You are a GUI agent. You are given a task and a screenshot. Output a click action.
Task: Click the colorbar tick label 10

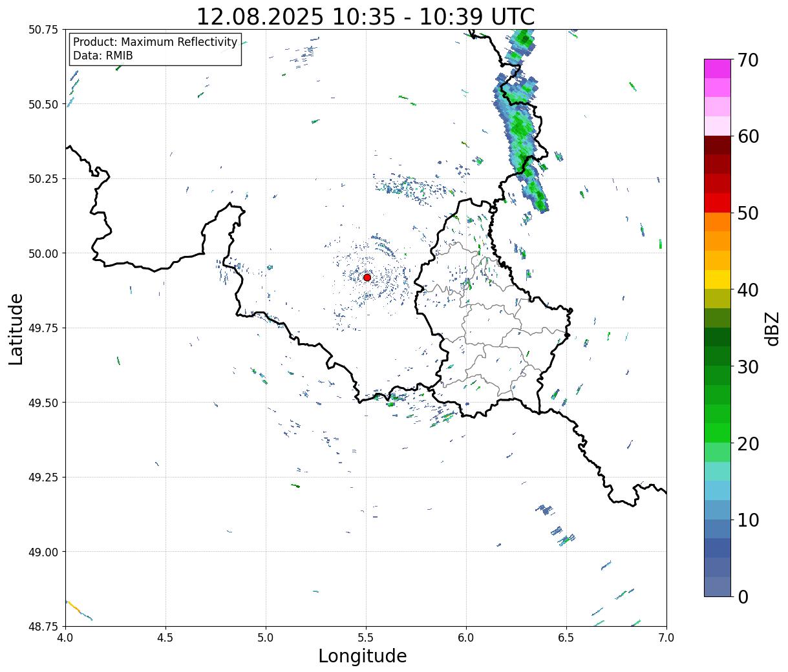click(x=748, y=520)
